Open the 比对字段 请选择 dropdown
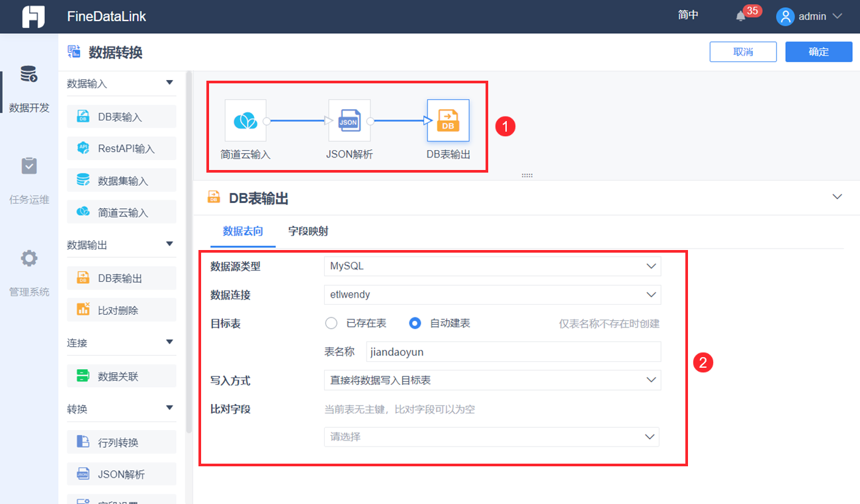 coord(492,437)
